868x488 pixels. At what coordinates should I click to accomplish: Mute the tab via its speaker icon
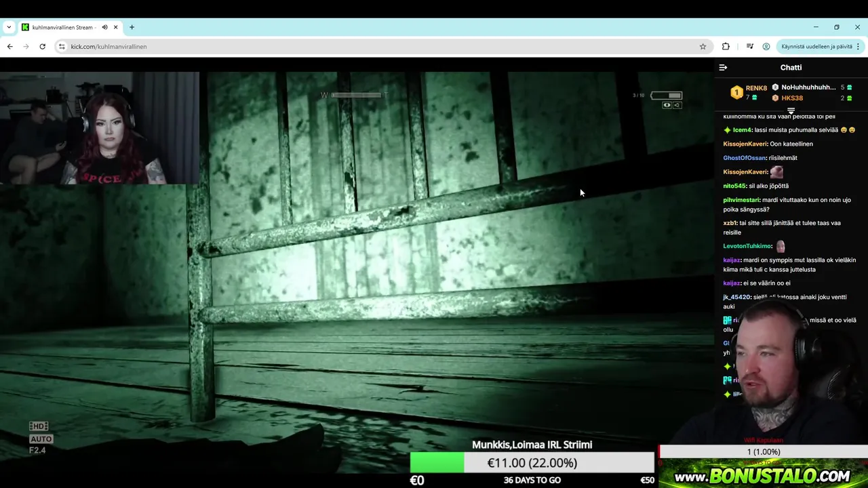(x=104, y=27)
